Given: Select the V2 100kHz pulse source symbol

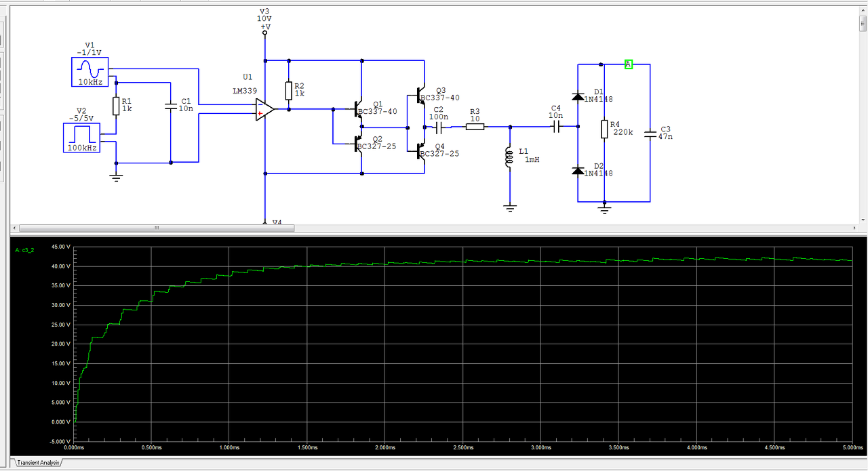Looking at the screenshot, I should (81, 138).
